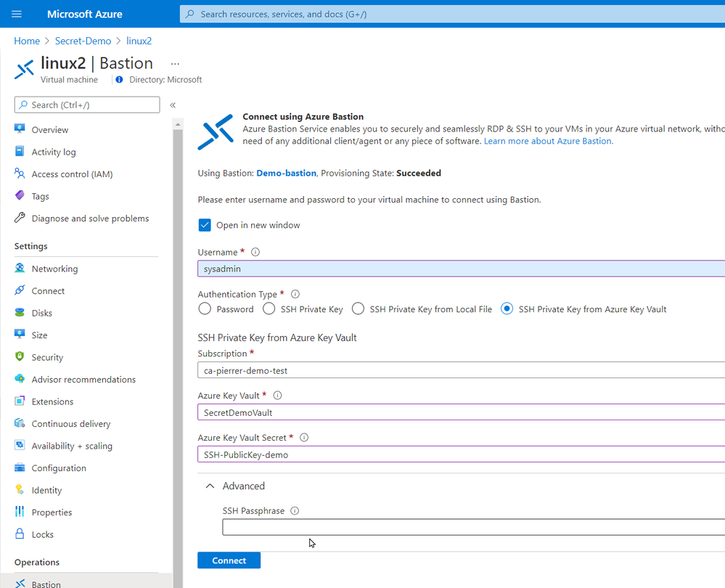This screenshot has width=725, height=588.
Task: Click the Disks stack icon
Action: tap(20, 313)
